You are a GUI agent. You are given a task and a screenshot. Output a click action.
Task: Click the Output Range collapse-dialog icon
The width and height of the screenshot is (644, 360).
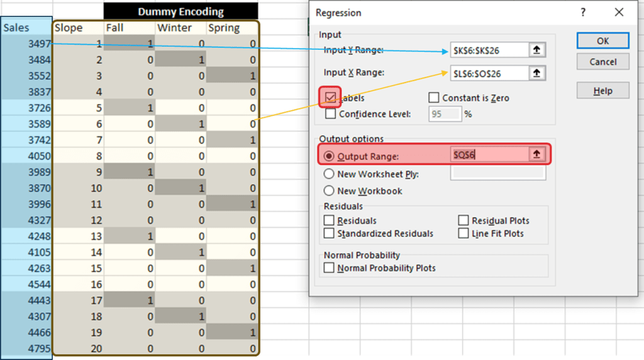[x=536, y=154]
